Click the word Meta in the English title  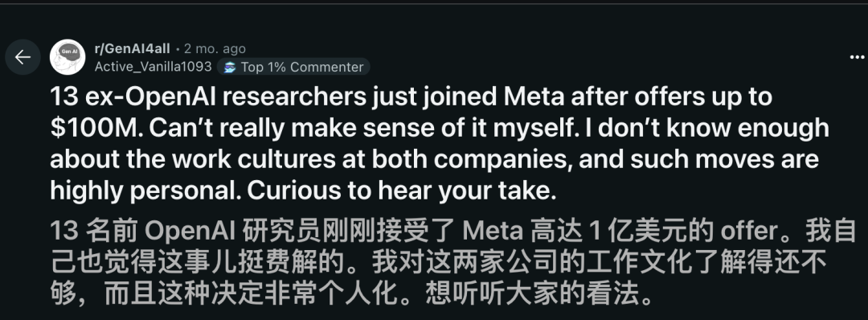[534, 97]
